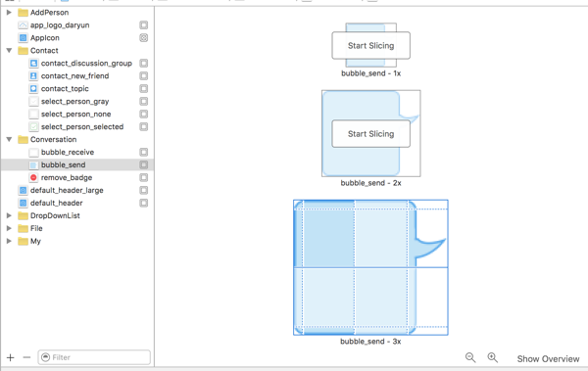Select the contact_new_friend image icon
588x371 pixels.
(33, 76)
